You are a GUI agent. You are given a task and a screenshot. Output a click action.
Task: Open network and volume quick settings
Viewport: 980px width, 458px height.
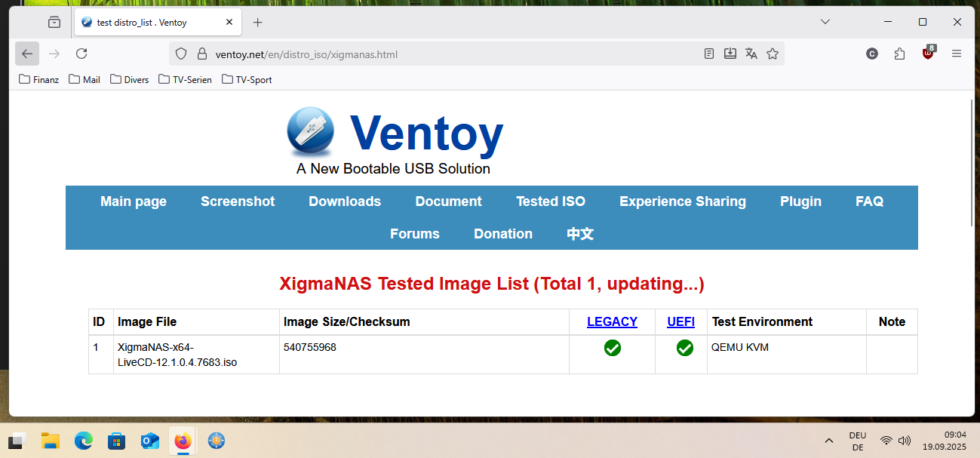(896, 441)
